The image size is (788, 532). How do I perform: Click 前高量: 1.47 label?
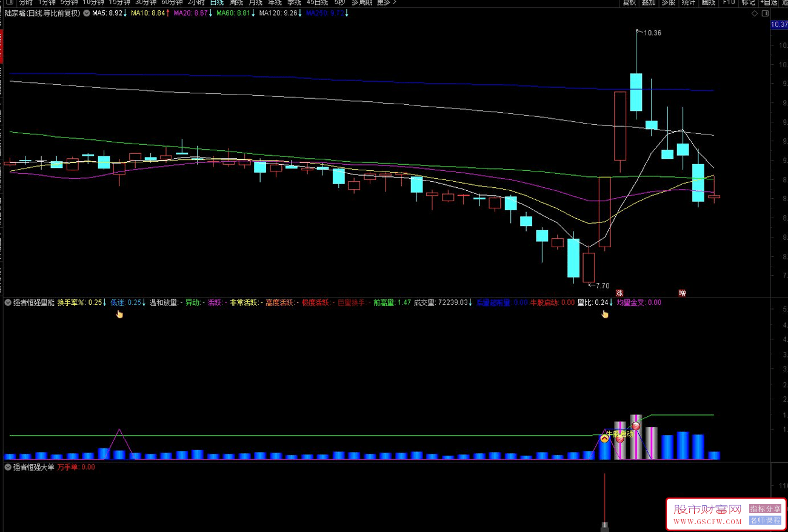(x=392, y=302)
